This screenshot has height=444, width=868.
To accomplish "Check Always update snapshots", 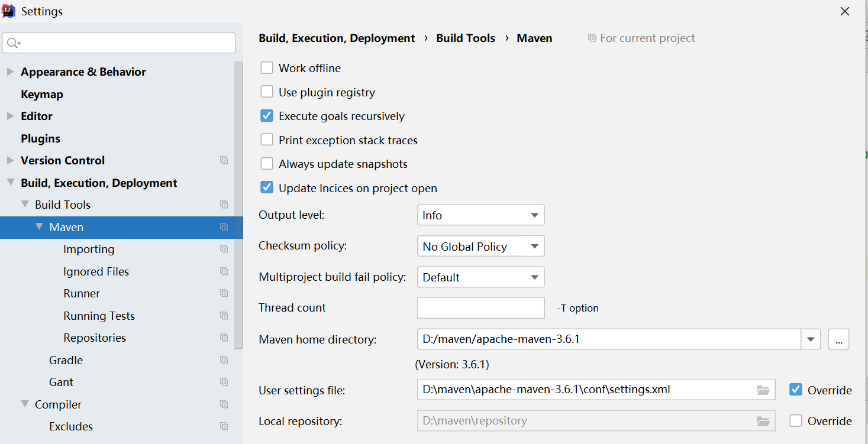I will [x=267, y=164].
